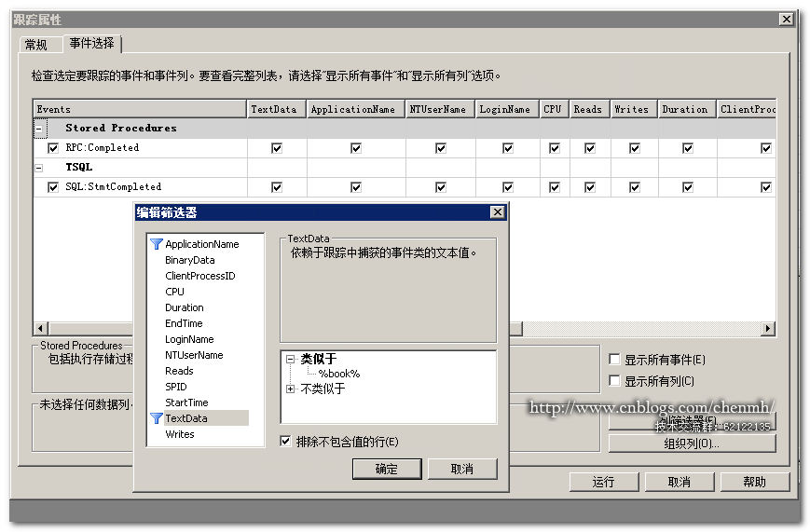Close the 编辑筛选器 dialog
The image size is (810, 532).
click(497, 212)
